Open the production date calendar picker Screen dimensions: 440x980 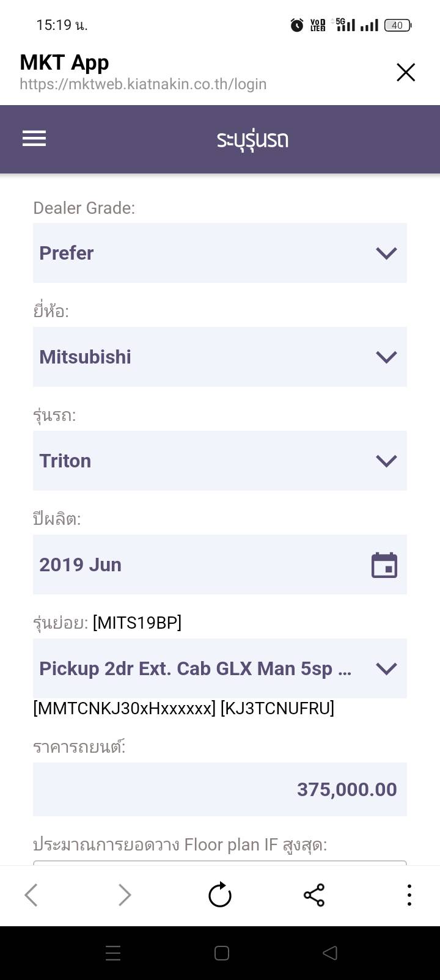(x=384, y=565)
